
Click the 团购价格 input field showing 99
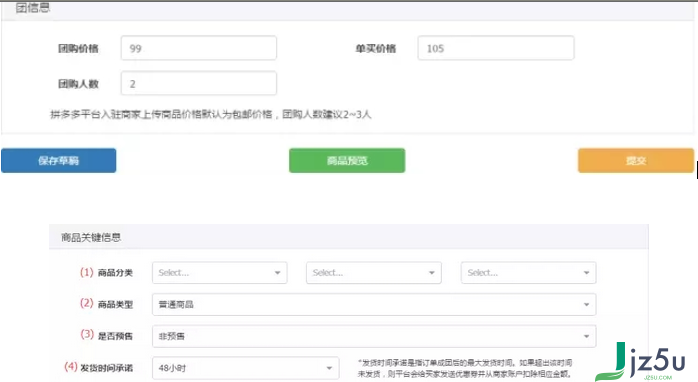coord(199,48)
